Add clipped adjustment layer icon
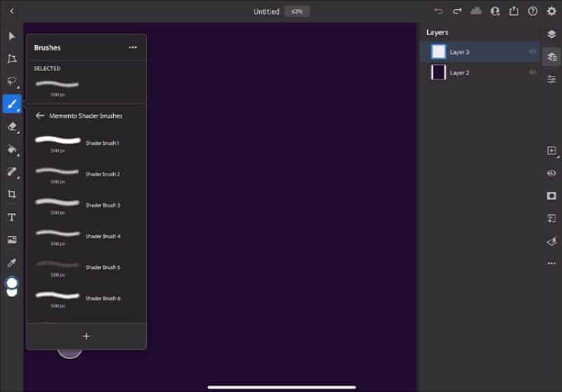 pyautogui.click(x=551, y=218)
